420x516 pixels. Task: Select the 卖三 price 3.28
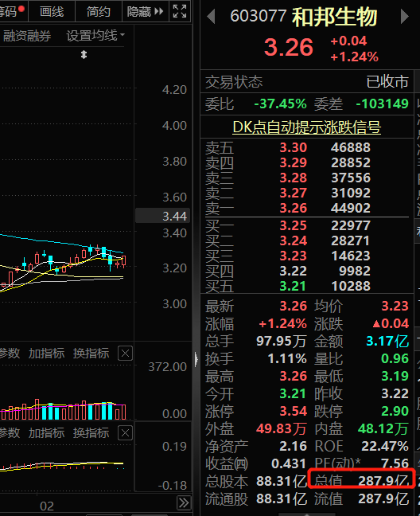coord(294,178)
